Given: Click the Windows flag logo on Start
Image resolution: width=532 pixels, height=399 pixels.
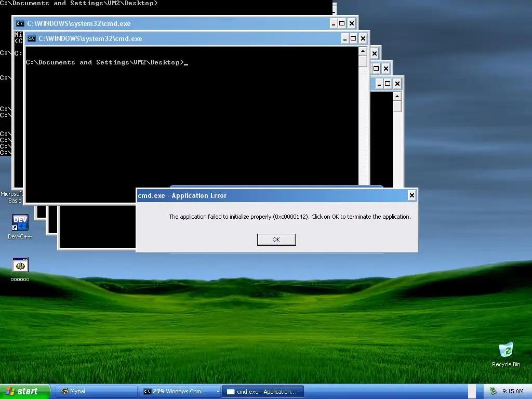Looking at the screenshot, I should [10, 392].
